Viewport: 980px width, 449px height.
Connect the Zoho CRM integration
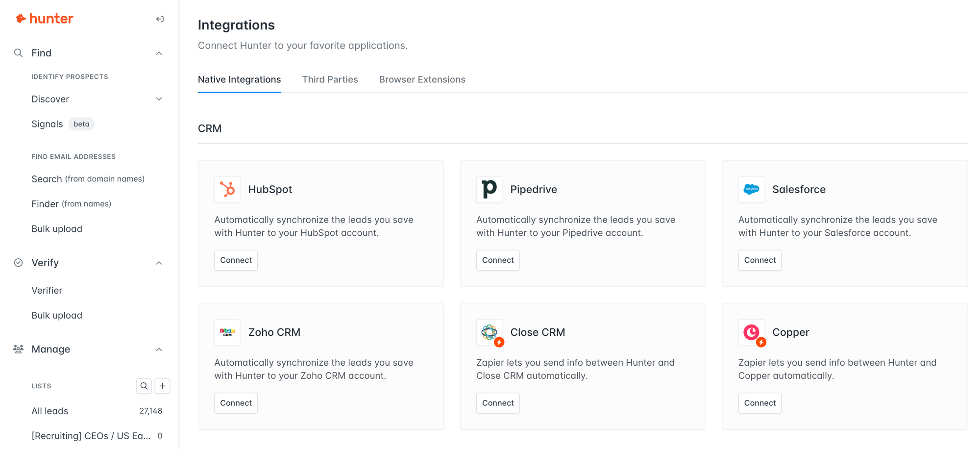[x=236, y=403]
